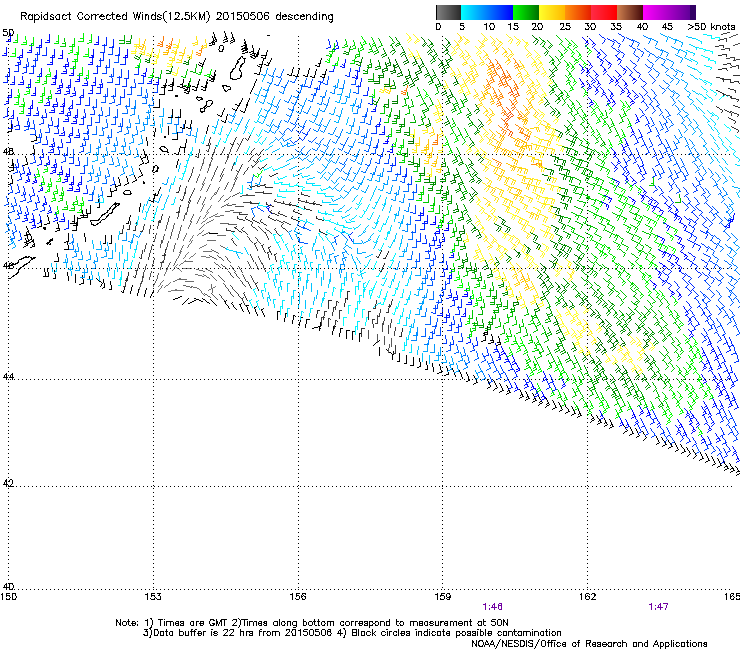Image resolution: width=740 pixels, height=650 pixels.
Task: Click the latitude label '50' on the left axis
Action: point(8,33)
